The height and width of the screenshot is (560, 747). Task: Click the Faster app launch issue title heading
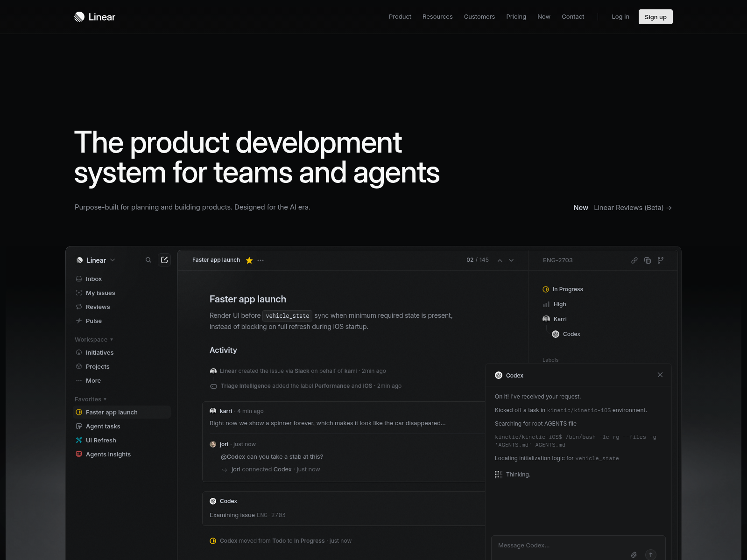point(248,299)
